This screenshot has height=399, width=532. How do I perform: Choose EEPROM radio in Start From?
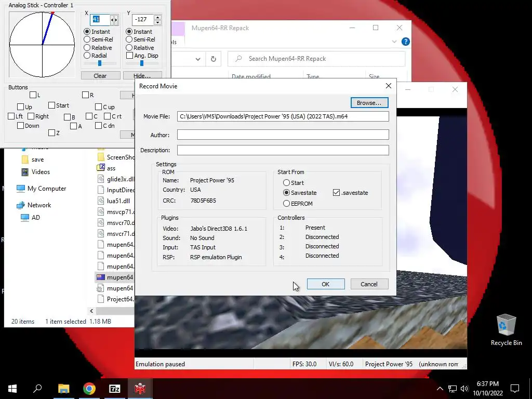click(x=287, y=204)
